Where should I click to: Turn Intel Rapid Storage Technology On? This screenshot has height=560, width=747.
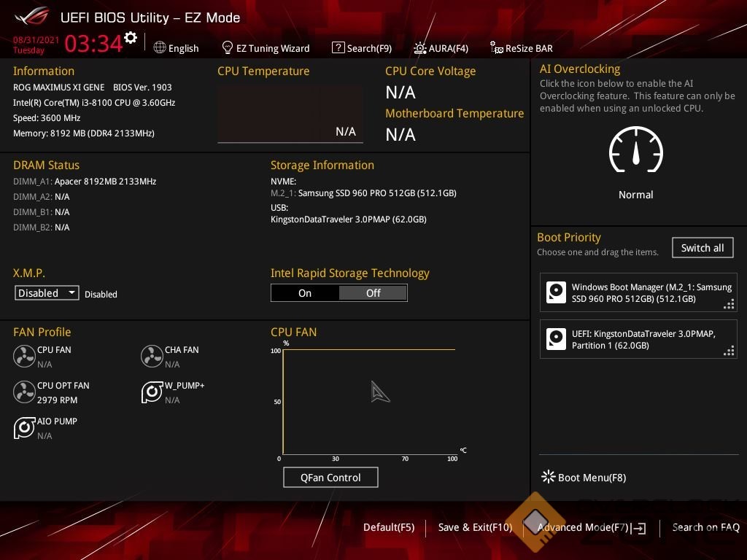click(305, 293)
